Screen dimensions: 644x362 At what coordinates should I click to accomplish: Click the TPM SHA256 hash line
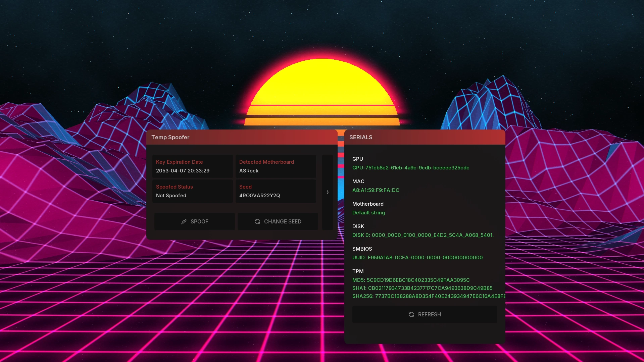[x=428, y=296]
